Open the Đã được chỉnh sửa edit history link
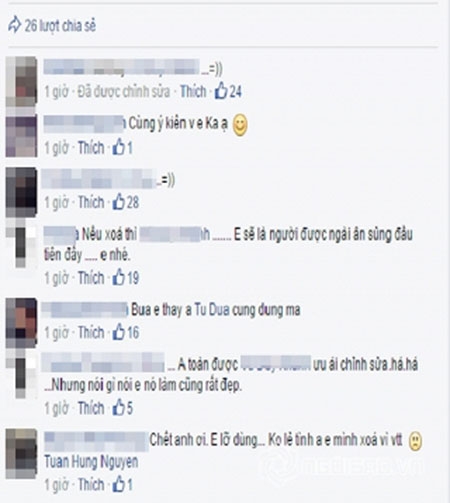Image resolution: width=450 pixels, height=503 pixels. (124, 91)
